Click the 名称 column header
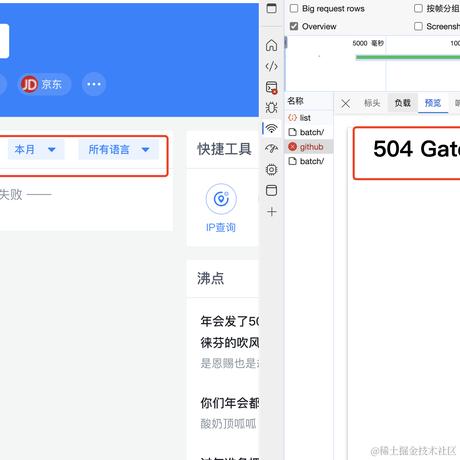The width and height of the screenshot is (460, 460). (x=309, y=101)
